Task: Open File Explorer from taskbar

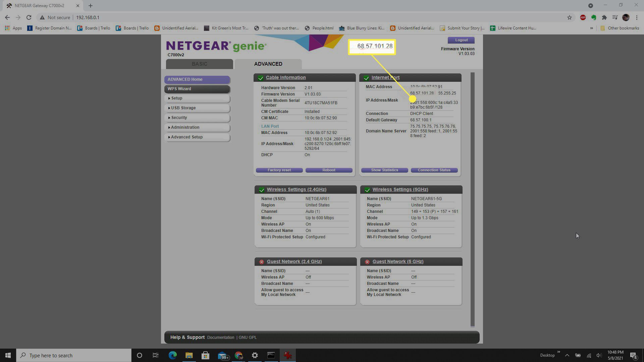Action: [x=189, y=355]
